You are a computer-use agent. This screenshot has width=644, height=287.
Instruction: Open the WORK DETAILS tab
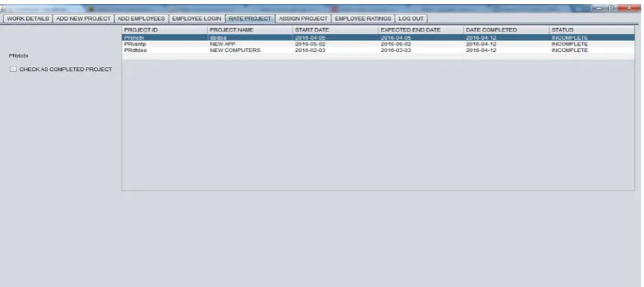[x=28, y=19]
